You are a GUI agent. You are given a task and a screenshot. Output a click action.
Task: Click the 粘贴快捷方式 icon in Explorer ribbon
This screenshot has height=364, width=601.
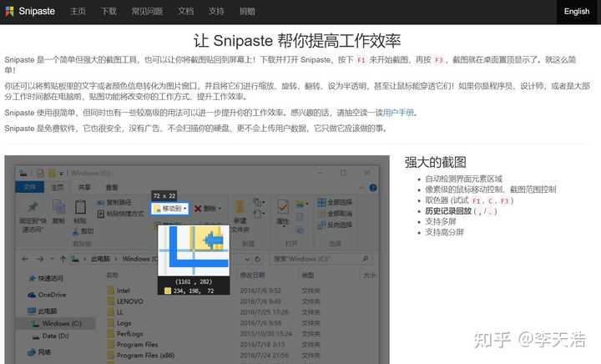tap(100, 214)
